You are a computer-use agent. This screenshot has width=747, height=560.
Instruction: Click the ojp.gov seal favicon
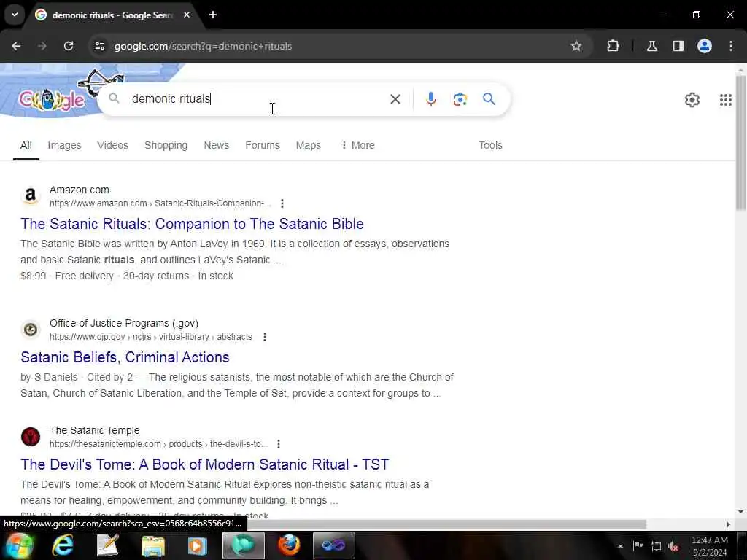click(x=31, y=329)
